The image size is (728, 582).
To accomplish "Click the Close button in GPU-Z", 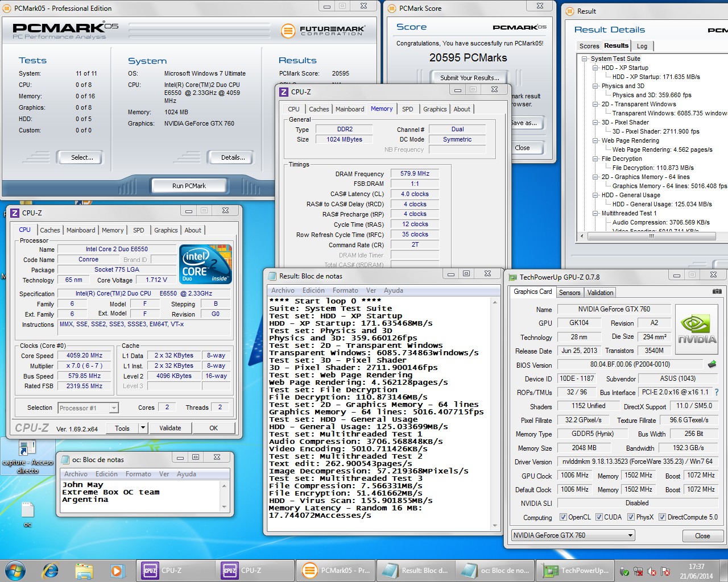I will click(702, 536).
